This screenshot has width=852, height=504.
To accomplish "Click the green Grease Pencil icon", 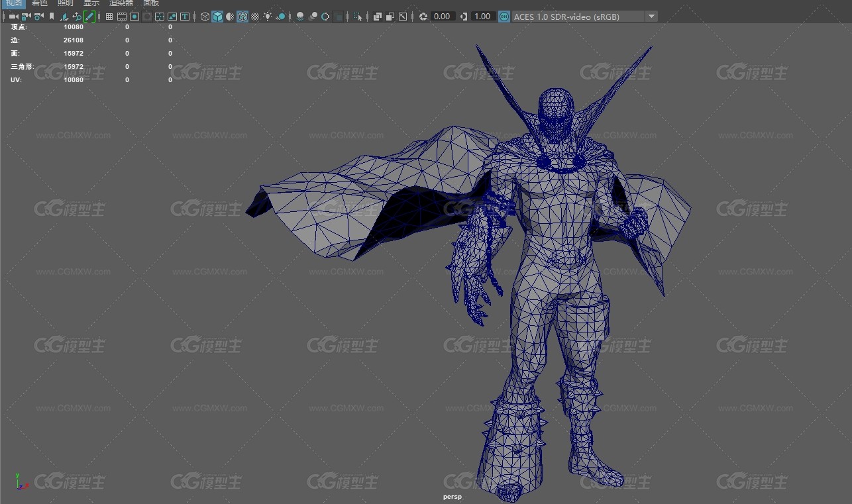I will [89, 17].
